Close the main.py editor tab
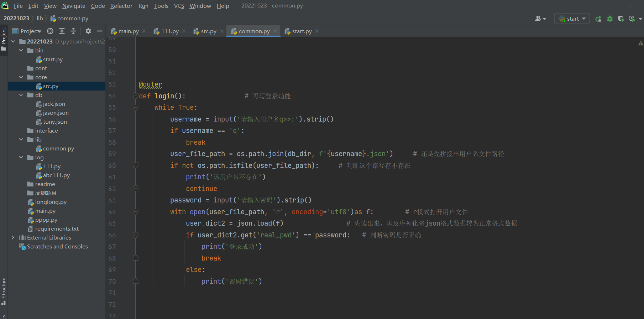644x319 pixels. [x=144, y=31]
